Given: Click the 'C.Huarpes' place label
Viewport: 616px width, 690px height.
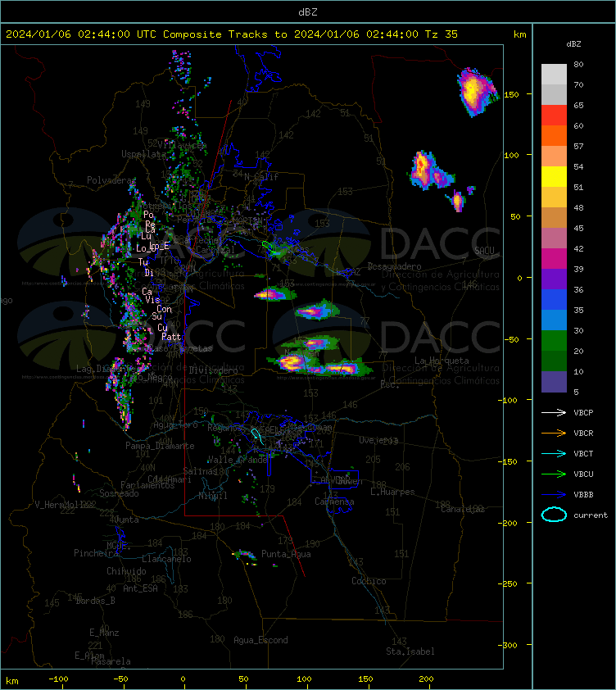Looking at the screenshot, I should click(x=392, y=492).
